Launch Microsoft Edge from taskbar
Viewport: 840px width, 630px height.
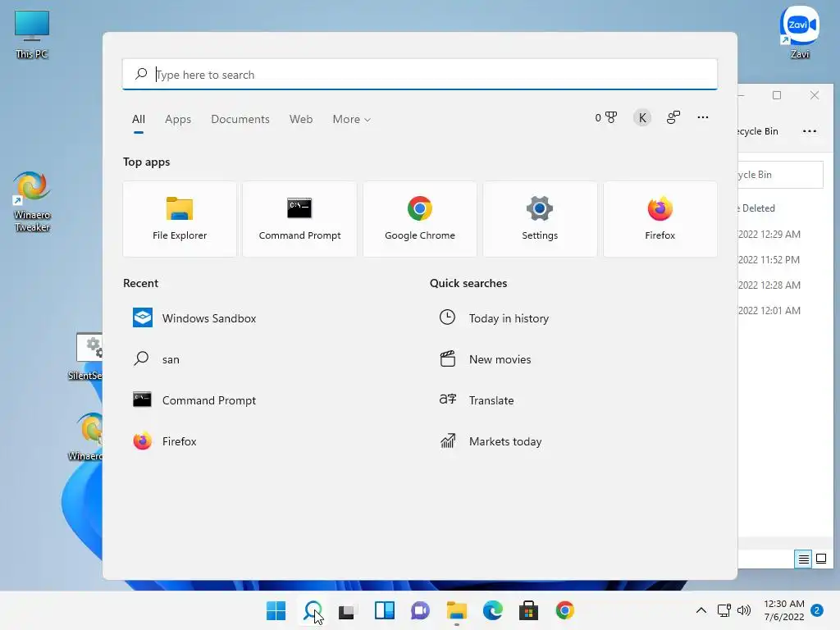[493, 610]
